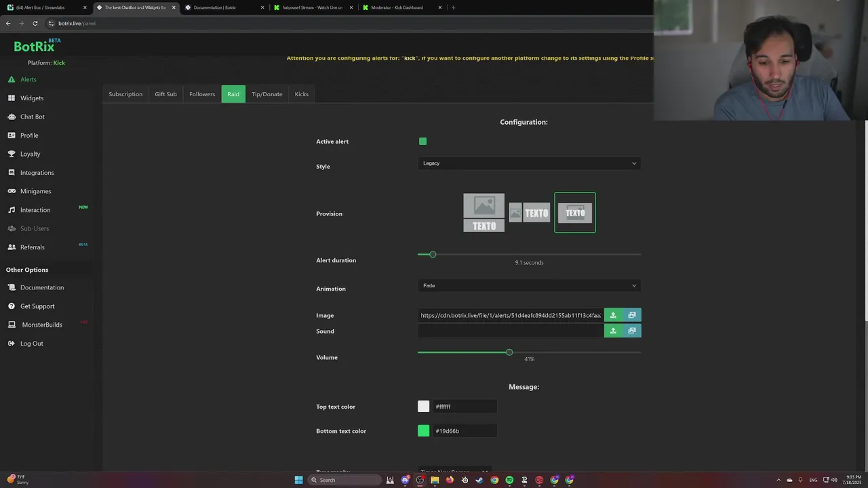Open the Bottom text color swatch
Viewport: 868px width, 488px height.
coord(424,431)
